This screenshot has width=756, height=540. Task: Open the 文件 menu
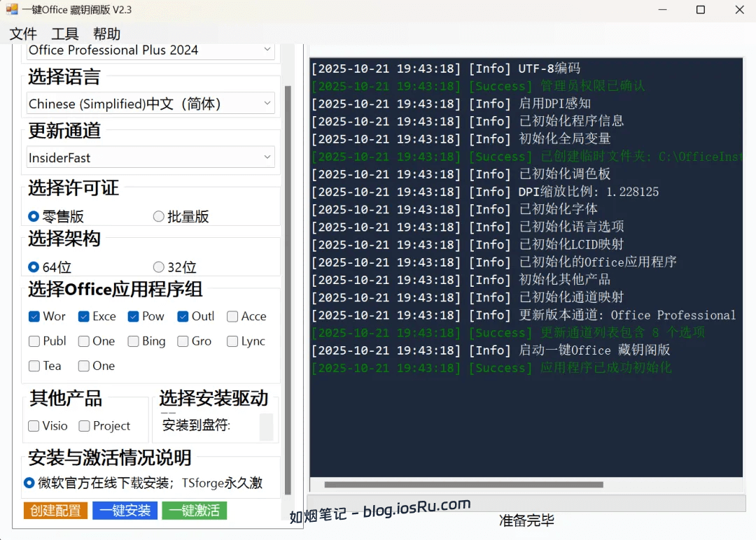23,34
